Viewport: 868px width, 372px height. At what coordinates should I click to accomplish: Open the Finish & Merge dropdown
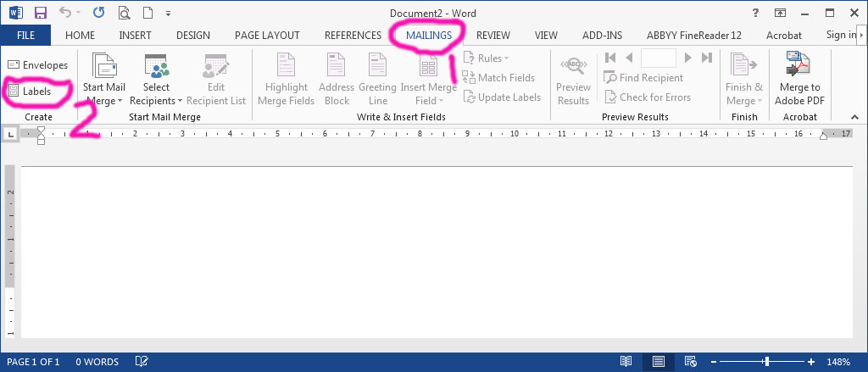pyautogui.click(x=744, y=80)
